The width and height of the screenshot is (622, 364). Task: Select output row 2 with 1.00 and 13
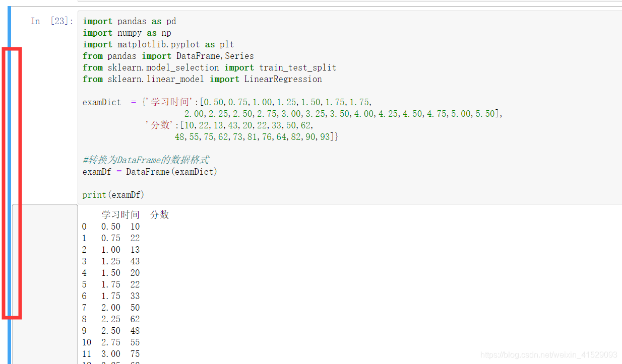[x=111, y=250]
